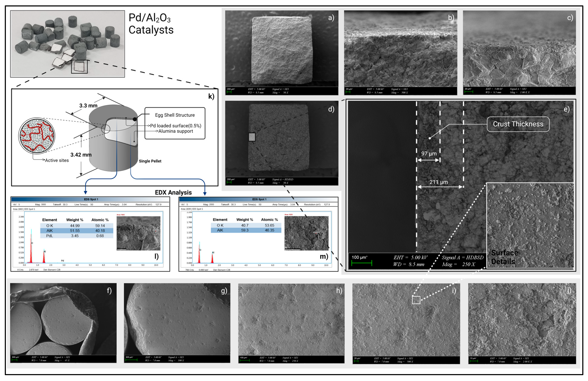The width and height of the screenshot is (588, 381).
Task: Select the highlighted AlK row in panel l)
Action: (x=77, y=231)
